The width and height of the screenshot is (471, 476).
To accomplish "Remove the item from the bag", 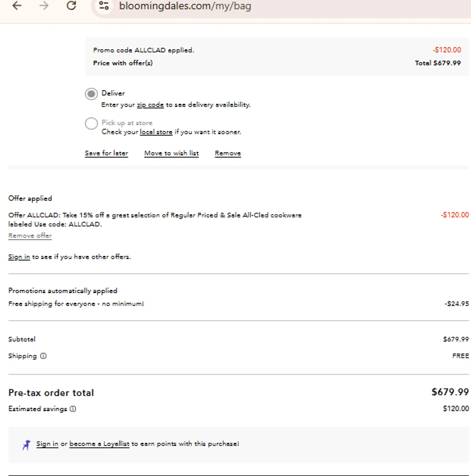I will click(228, 153).
